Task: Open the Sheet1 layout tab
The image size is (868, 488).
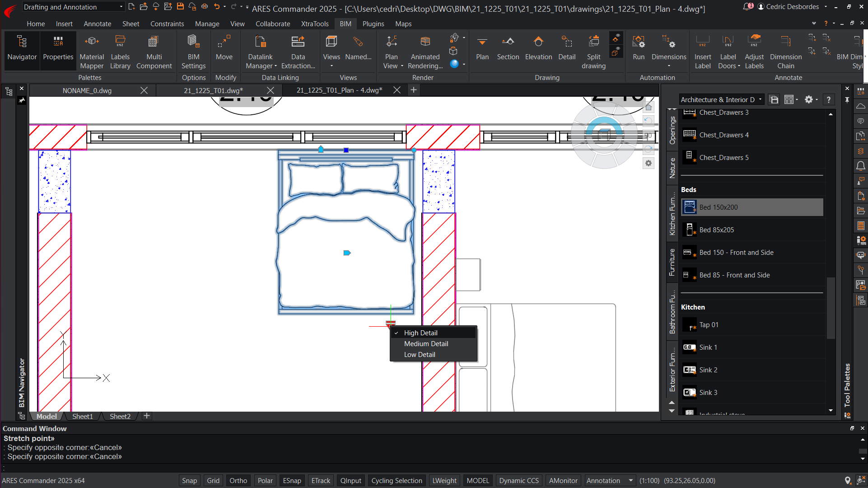Action: click(x=83, y=416)
